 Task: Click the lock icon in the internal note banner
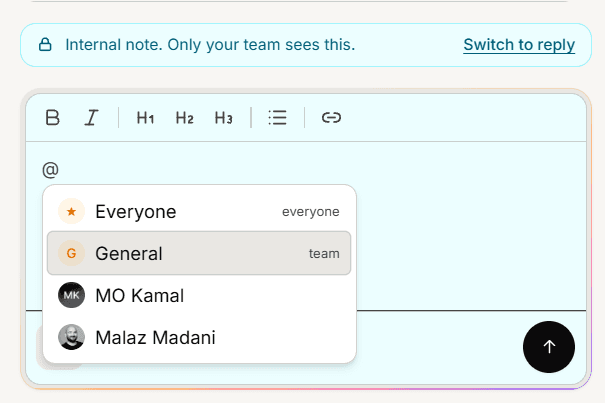point(45,45)
